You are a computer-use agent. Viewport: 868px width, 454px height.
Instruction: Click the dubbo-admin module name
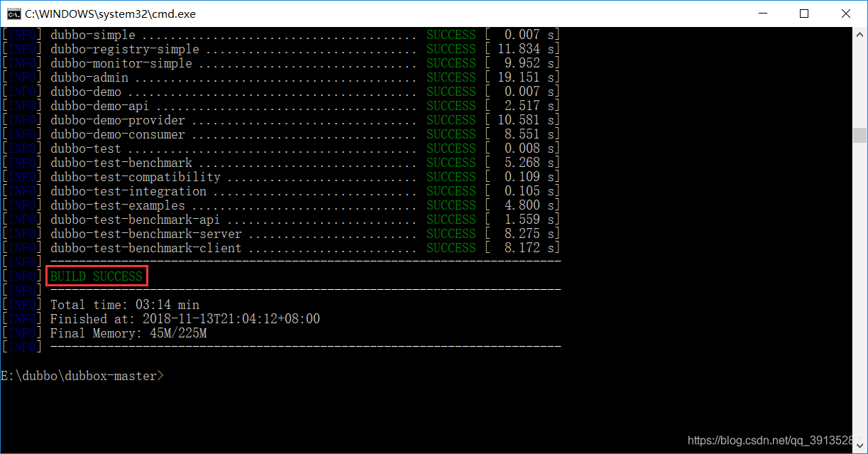point(89,77)
